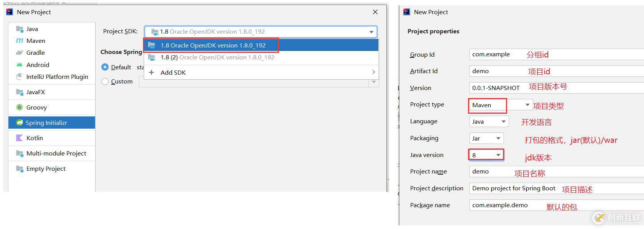Select the Default starter service radio button
This screenshot has height=229, width=644.
pyautogui.click(x=105, y=67)
